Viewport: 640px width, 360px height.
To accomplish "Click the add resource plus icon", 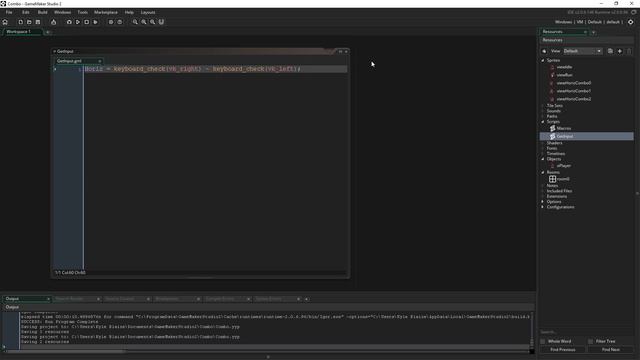I will point(620,51).
